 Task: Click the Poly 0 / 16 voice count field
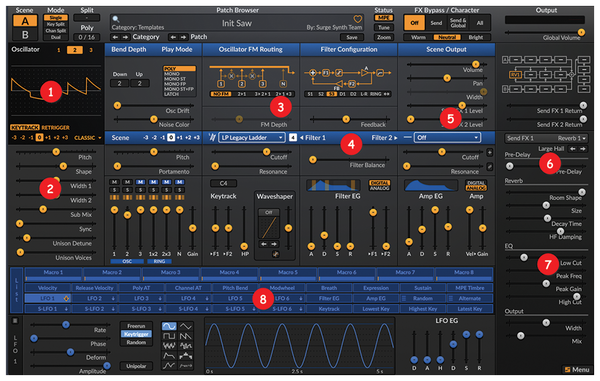point(86,37)
